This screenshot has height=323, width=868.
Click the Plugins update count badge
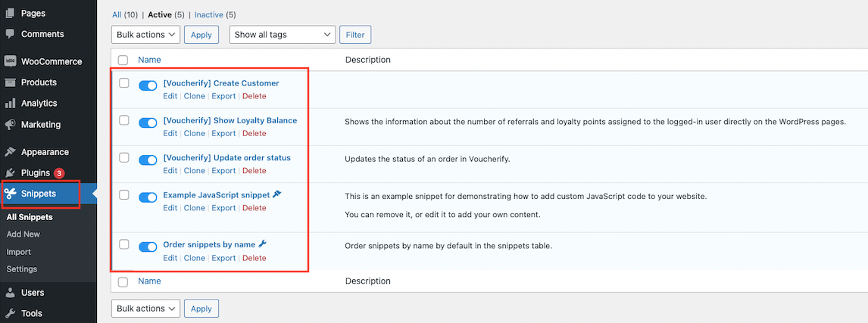click(59, 173)
